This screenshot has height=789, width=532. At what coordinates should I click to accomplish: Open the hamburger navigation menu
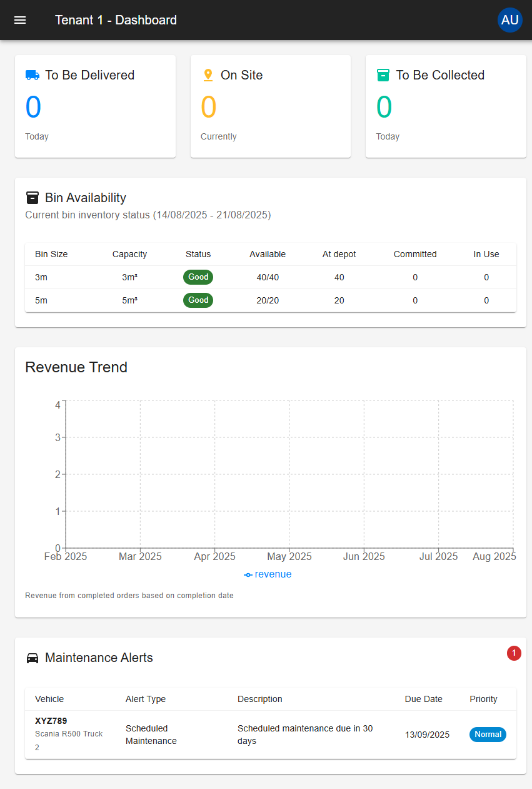pyautogui.click(x=20, y=20)
